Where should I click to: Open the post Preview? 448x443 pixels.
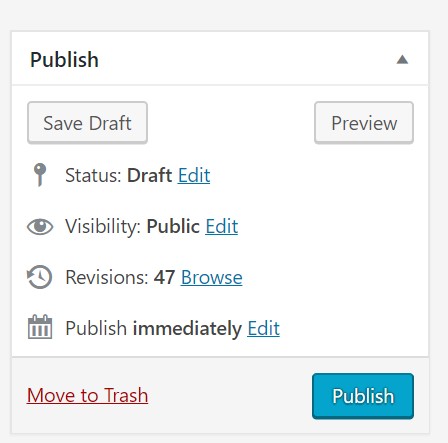coord(364,123)
